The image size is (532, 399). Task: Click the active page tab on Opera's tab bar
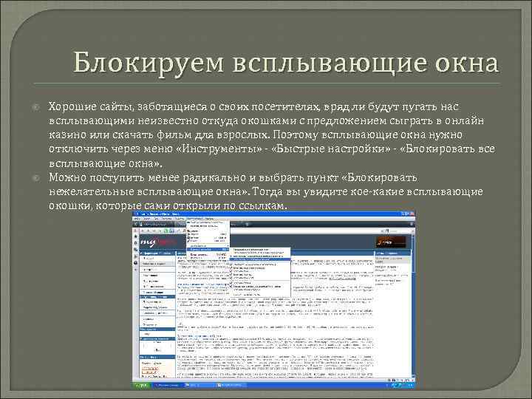pyautogui.click(x=156, y=224)
